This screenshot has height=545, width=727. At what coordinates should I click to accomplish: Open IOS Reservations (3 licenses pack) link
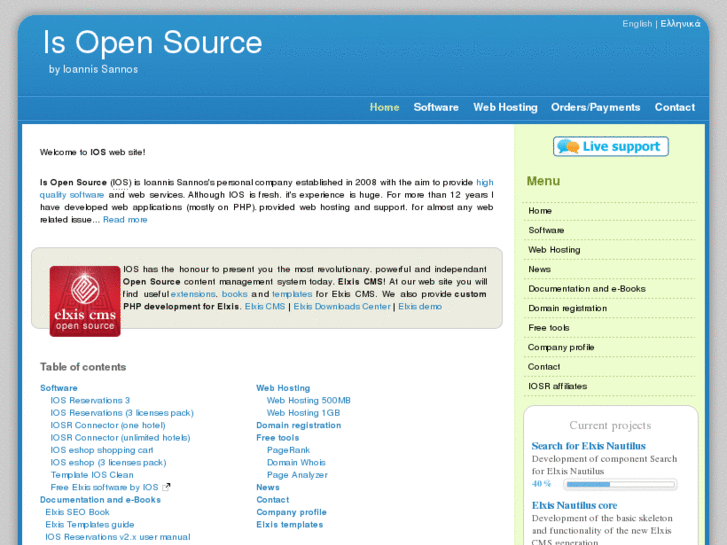coord(122,413)
